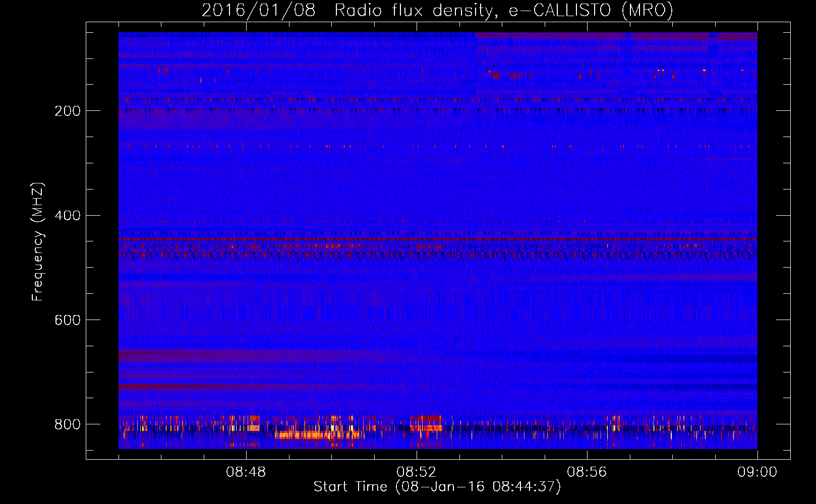This screenshot has width=816, height=504.
Task: Click the '200' frequency tick label
Action: pyautogui.click(x=68, y=111)
